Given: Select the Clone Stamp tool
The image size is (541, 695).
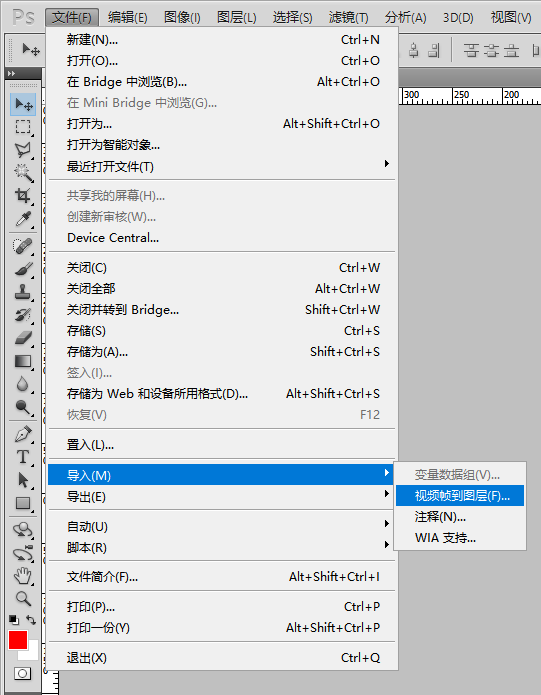Looking at the screenshot, I should [x=23, y=292].
